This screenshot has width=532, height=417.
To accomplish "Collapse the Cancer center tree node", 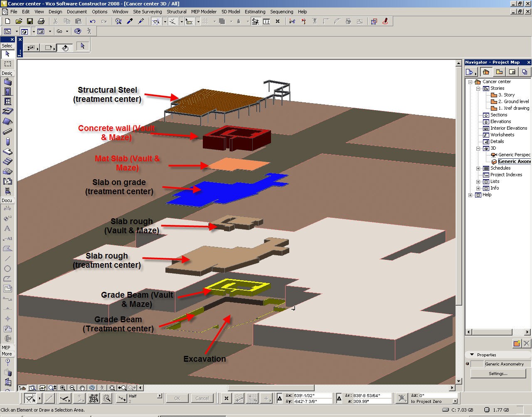I will 470,82.
